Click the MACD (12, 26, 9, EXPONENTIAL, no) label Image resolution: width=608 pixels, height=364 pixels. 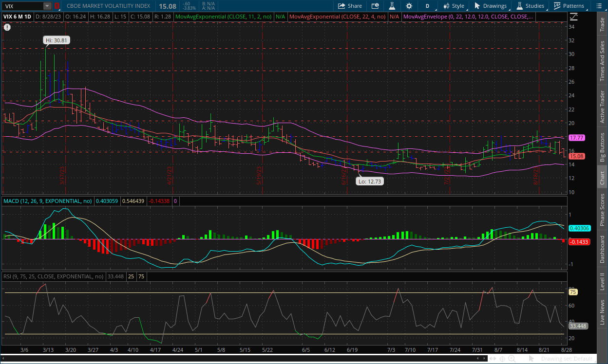tap(48, 200)
